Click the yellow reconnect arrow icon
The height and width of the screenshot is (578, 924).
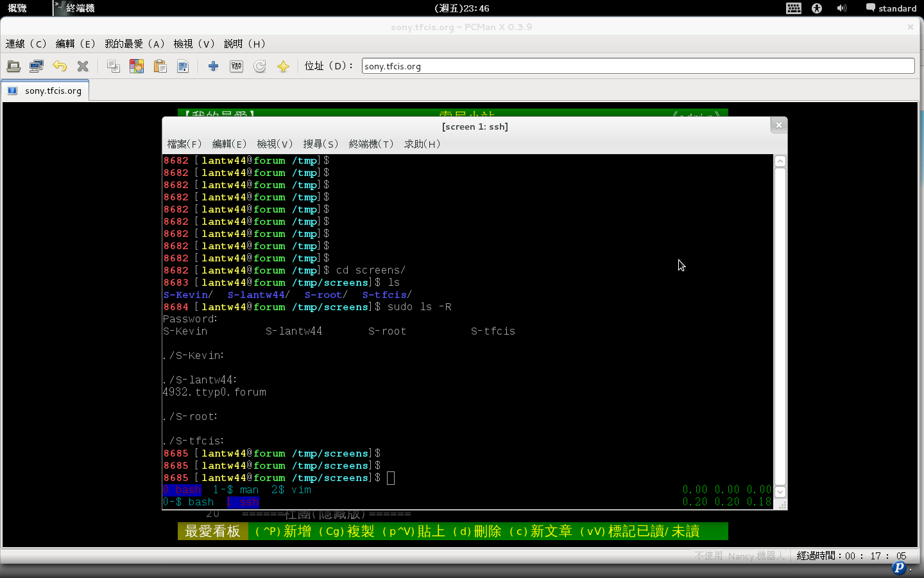coord(60,66)
